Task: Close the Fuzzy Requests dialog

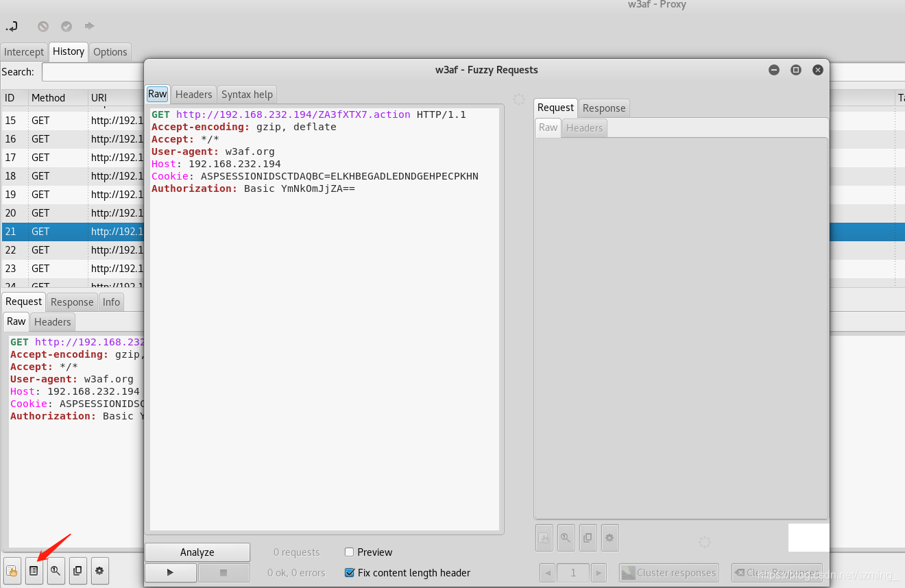Action: pyautogui.click(x=817, y=70)
